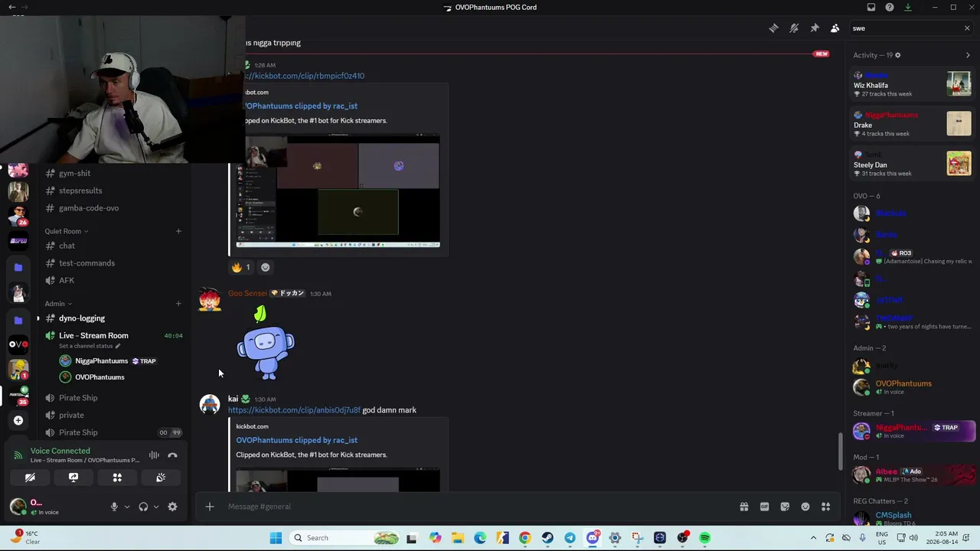This screenshot has width=980, height=551.
Task: Open User Settings gear
Action: (172, 507)
